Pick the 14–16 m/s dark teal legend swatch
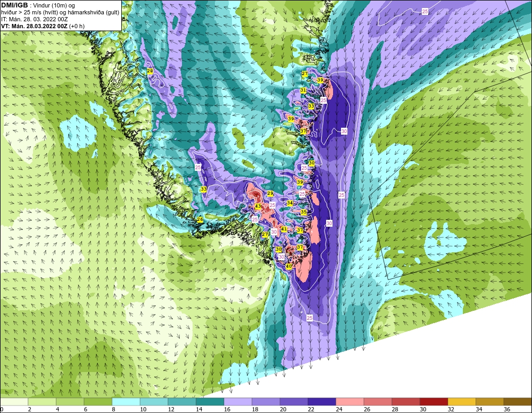Image resolution: width=532 pixels, height=413 pixels. tap(210, 402)
